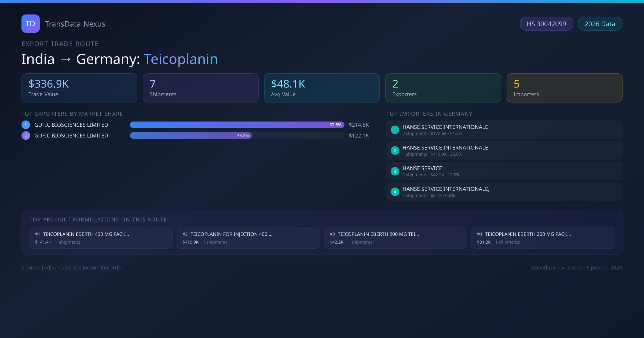Image resolution: width=644 pixels, height=338 pixels.
Task: Open formulation #2 TEICOPLANIN FOR INJECTION
Action: [248, 238]
